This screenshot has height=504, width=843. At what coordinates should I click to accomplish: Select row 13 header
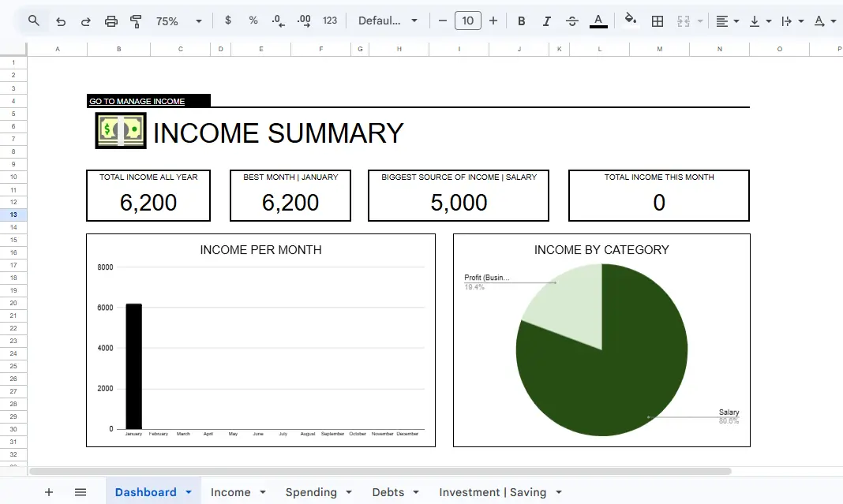point(13,215)
